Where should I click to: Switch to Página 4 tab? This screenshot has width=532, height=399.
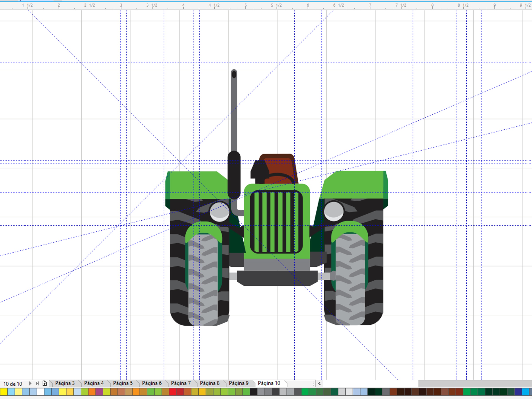coord(94,383)
